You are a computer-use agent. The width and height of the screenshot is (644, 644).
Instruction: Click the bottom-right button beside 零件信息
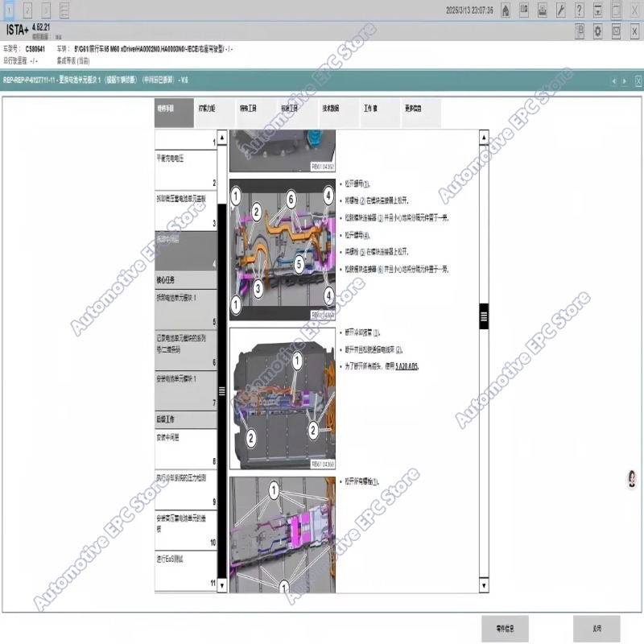coord(597,629)
